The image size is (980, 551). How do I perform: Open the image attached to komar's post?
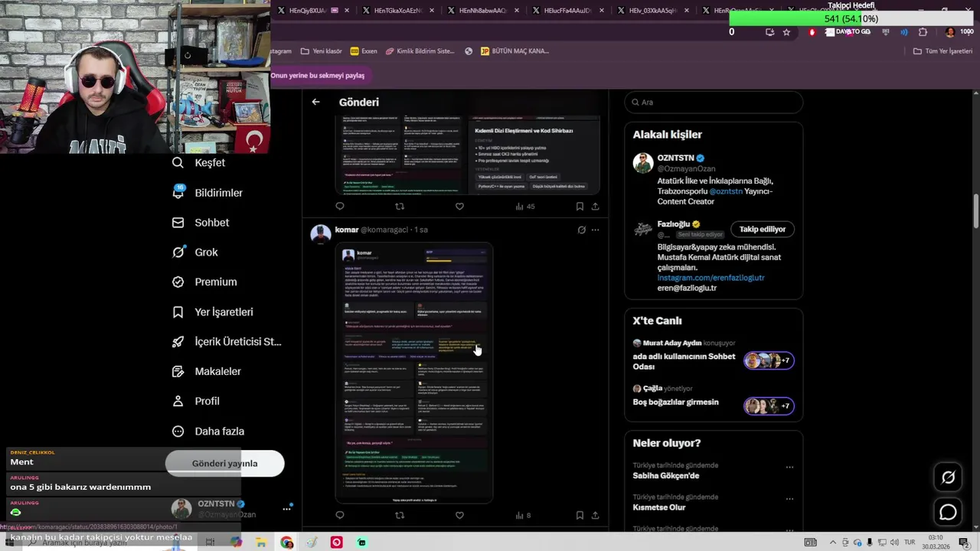(414, 373)
